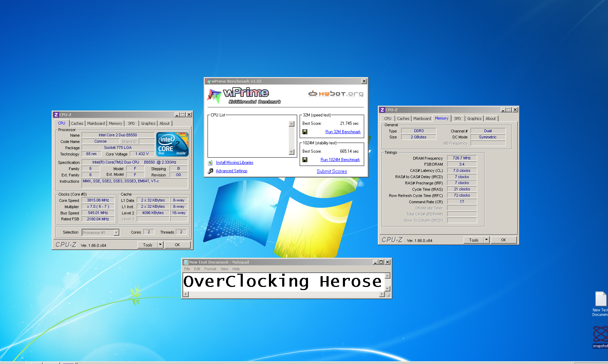Click the save icon under 32M Best Score

click(x=305, y=132)
